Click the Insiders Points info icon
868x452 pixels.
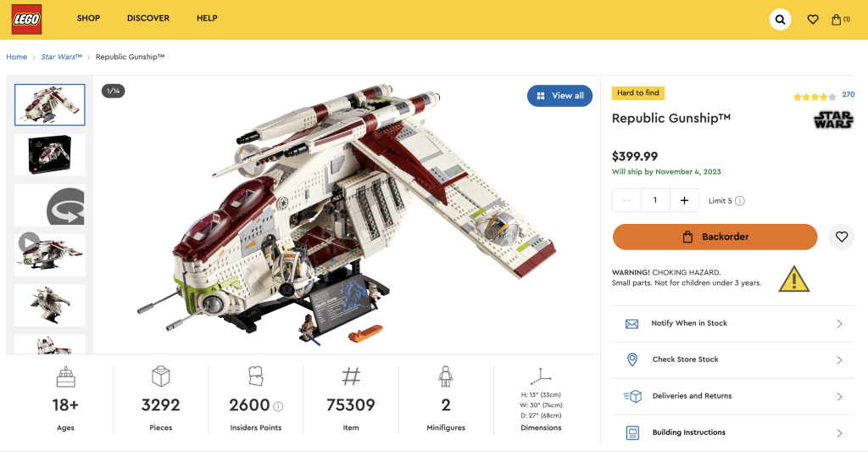[278, 406]
